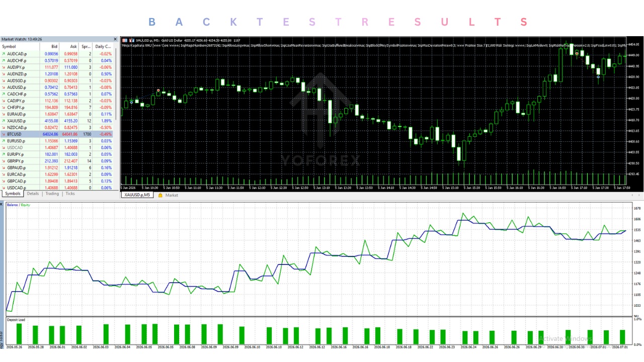Click the down-arrow icon beside AUDJPY.p
The width and height of the screenshot is (644, 362).
pos(4,67)
